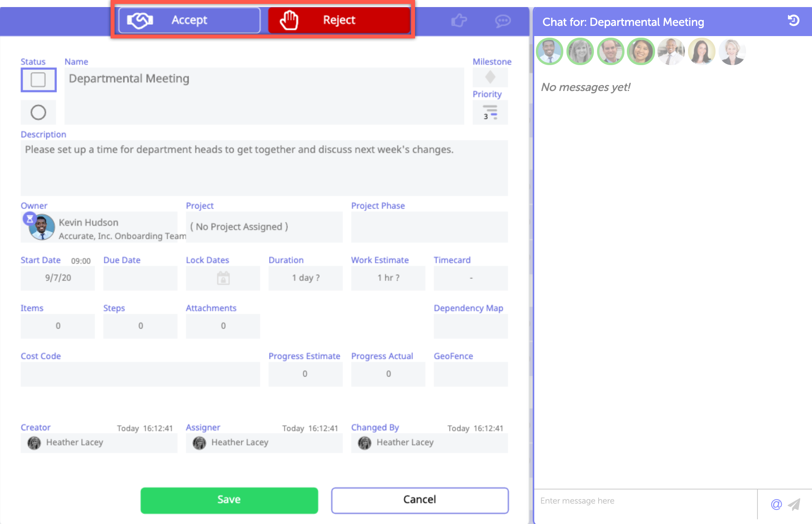
Task: Click the Progress Estimate value field
Action: pos(305,374)
